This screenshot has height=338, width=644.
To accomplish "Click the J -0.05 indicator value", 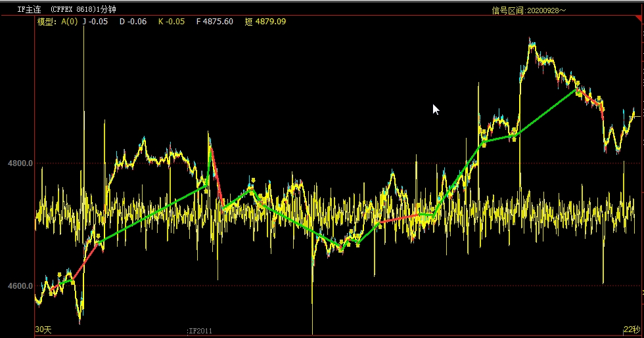I will [x=95, y=22].
